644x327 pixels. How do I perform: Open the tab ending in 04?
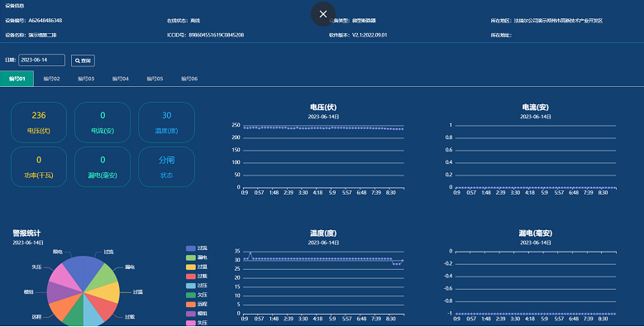(121, 79)
